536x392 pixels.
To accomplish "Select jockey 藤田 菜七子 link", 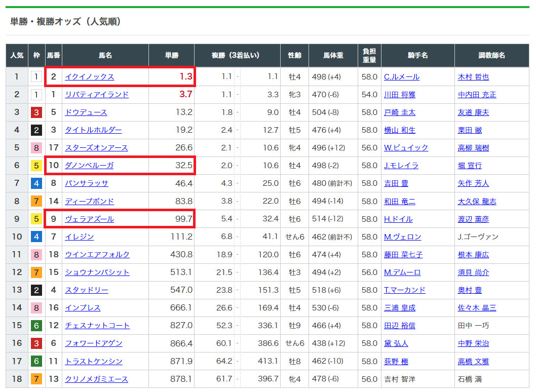I will coord(403,255).
